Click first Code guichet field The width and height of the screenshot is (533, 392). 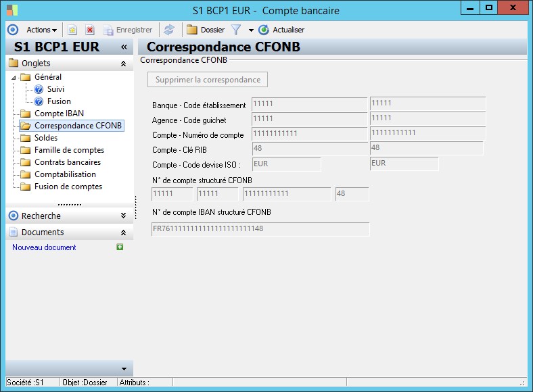coord(309,119)
